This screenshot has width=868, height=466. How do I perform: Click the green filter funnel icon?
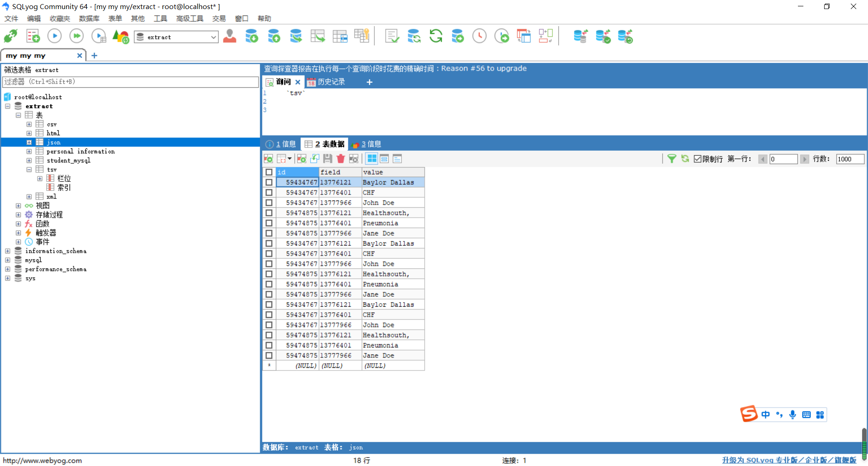672,159
